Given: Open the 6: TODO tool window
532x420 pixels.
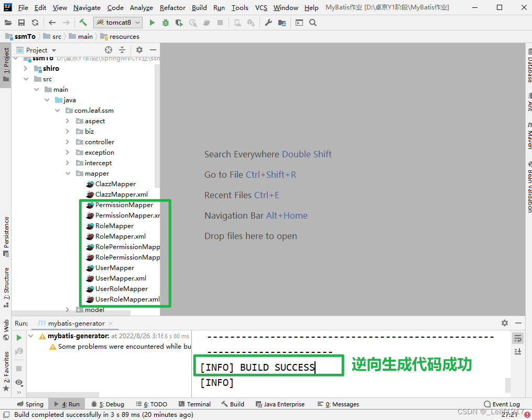Looking at the screenshot, I should (151, 404).
